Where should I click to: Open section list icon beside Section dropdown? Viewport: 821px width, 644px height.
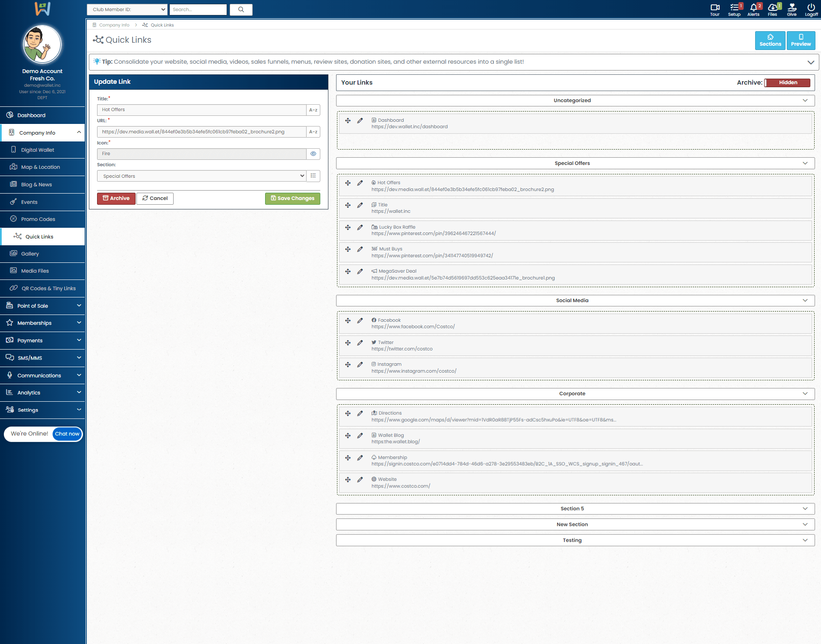(313, 176)
